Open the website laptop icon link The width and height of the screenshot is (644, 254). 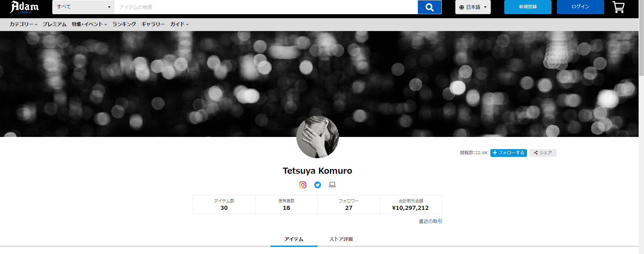[x=332, y=185]
